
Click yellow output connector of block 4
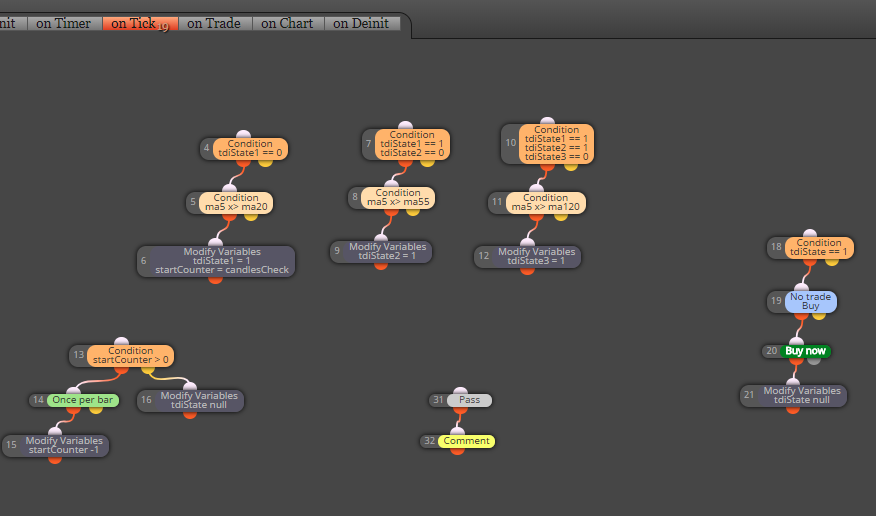point(265,163)
